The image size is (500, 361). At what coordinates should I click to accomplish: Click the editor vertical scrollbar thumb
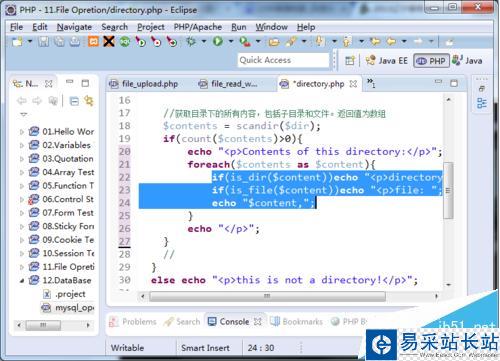[448, 190]
